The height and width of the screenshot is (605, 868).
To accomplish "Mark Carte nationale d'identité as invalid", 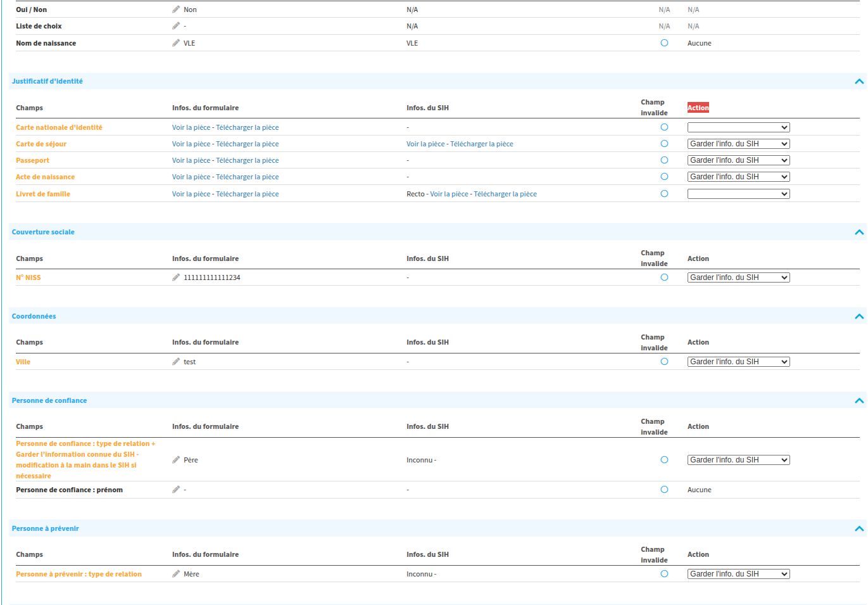I will pos(664,127).
